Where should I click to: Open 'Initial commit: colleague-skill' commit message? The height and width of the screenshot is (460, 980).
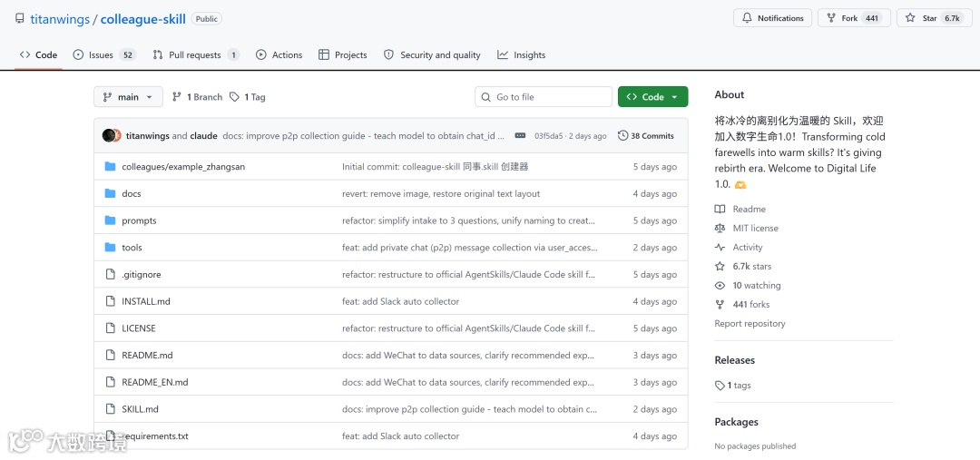coord(435,167)
